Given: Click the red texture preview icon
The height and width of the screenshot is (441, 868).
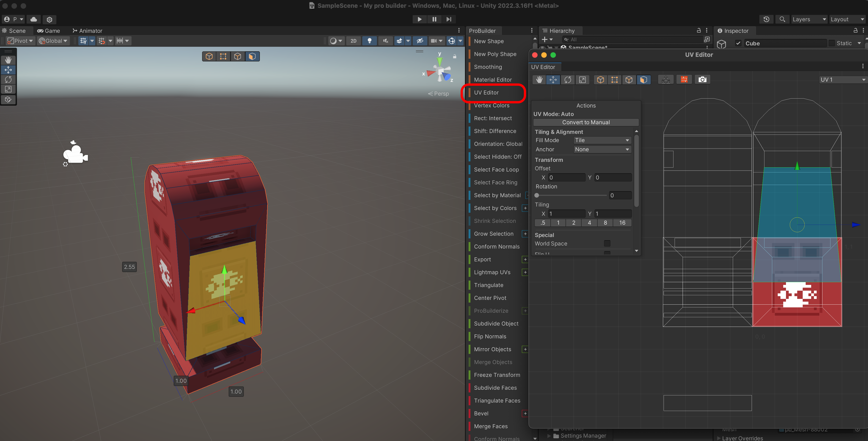Looking at the screenshot, I should click(684, 80).
